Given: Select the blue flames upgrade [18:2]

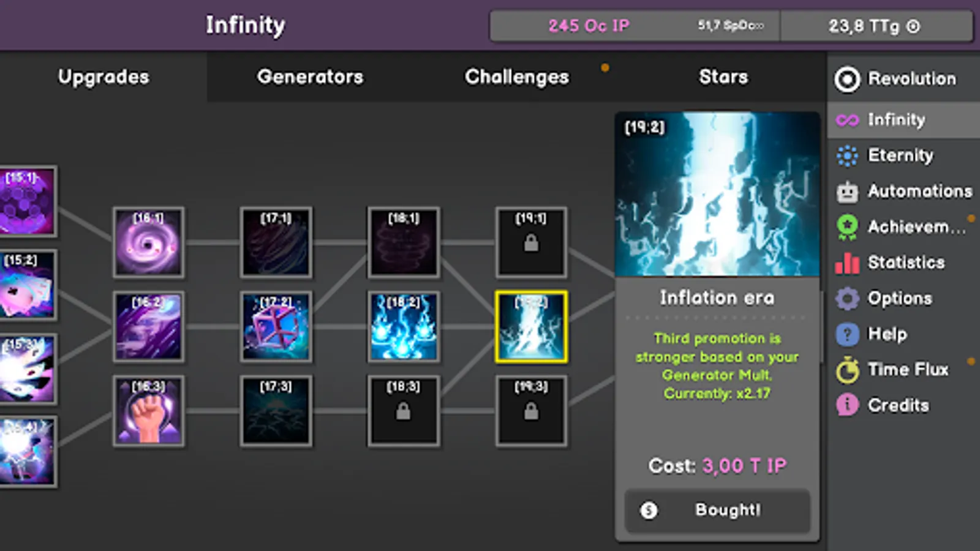Looking at the screenshot, I should point(404,326).
